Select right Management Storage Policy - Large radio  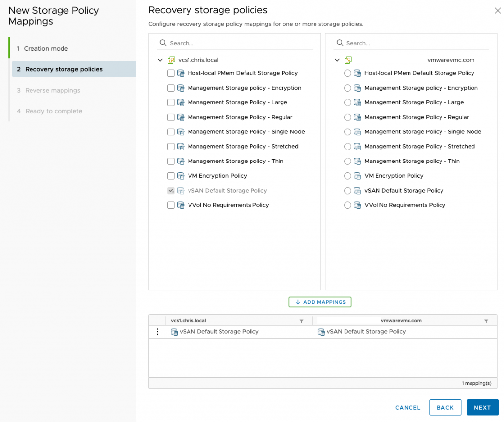pyautogui.click(x=347, y=102)
